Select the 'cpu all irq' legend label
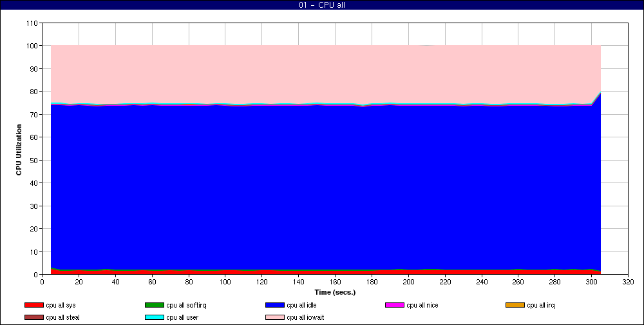 541,305
